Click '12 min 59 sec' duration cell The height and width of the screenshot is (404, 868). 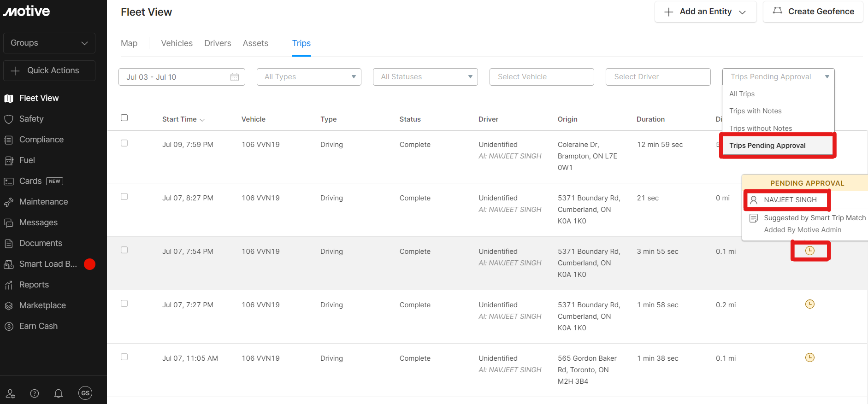click(x=660, y=145)
